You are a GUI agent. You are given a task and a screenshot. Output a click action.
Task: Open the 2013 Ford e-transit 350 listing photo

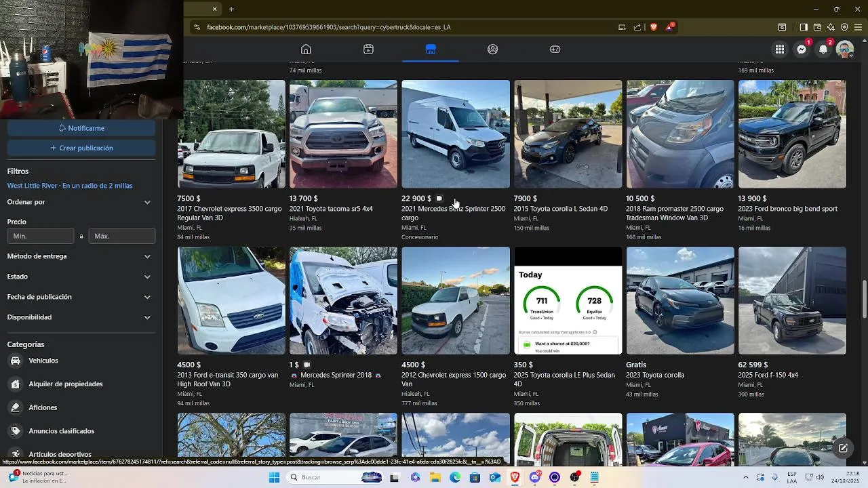click(x=231, y=300)
